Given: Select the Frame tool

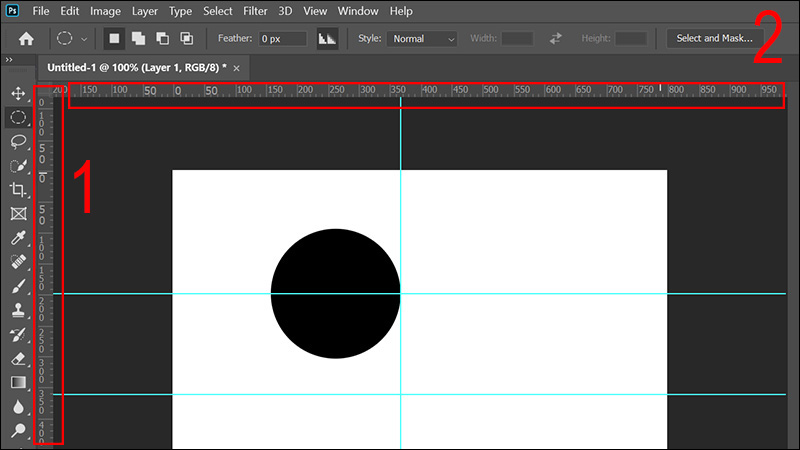Looking at the screenshot, I should pyautogui.click(x=17, y=213).
